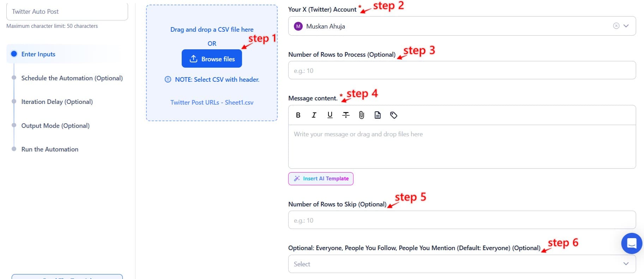Open the audience Select dropdown
Screen dimensions: 644x279
pyautogui.click(x=462, y=264)
